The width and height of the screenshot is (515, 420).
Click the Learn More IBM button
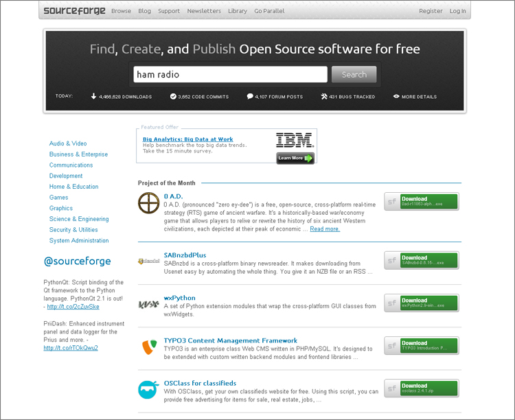point(295,158)
